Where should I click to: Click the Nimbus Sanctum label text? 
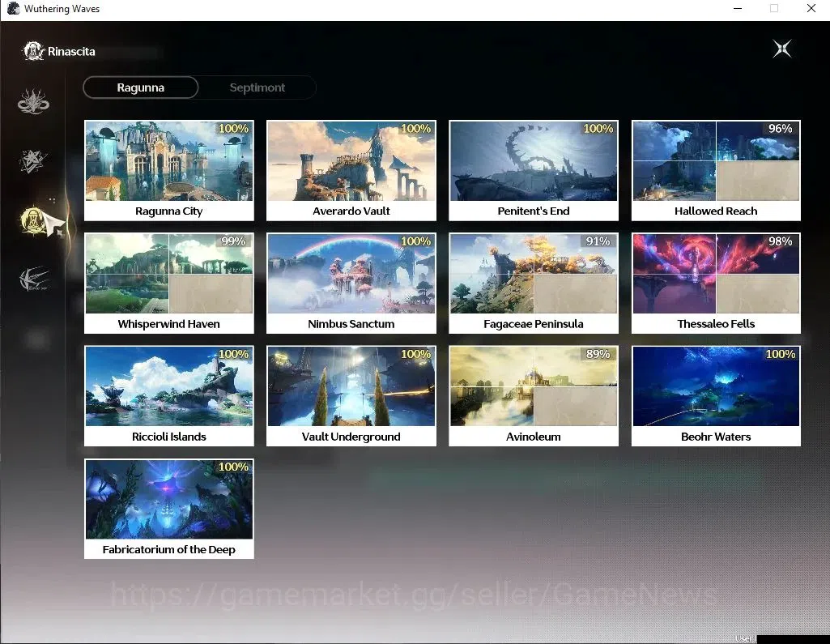tap(351, 323)
